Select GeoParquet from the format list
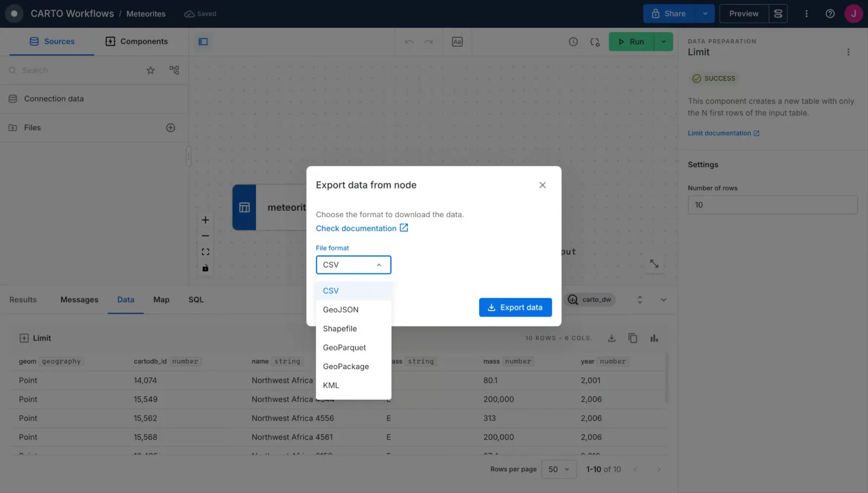868x493 pixels. [x=353, y=348]
